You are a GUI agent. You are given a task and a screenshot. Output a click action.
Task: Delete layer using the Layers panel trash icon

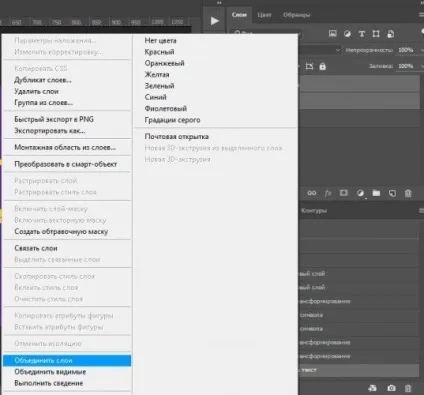(x=408, y=193)
